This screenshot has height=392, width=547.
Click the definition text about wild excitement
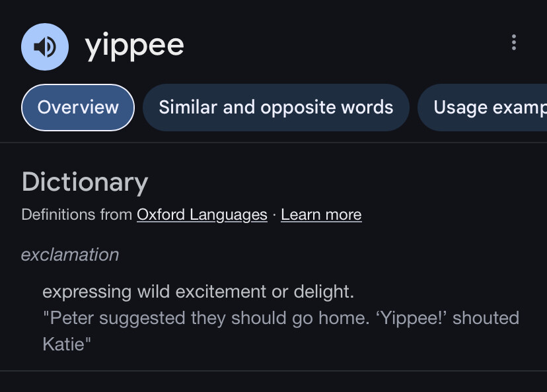[x=198, y=291]
